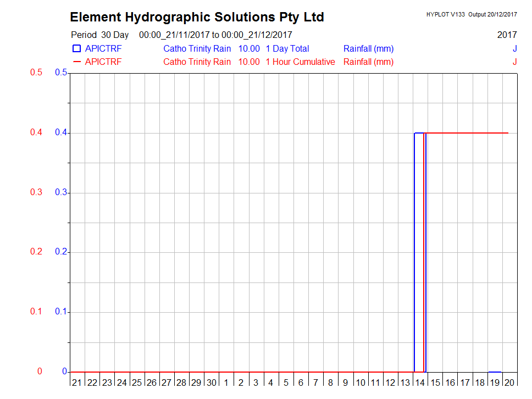532x399 pixels.
Task: Click the 2017 year label at top right
Action: coord(507,35)
